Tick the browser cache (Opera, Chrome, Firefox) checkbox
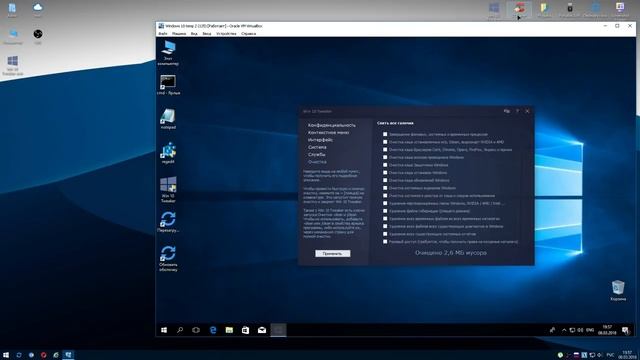640x360 pixels. 385,150
